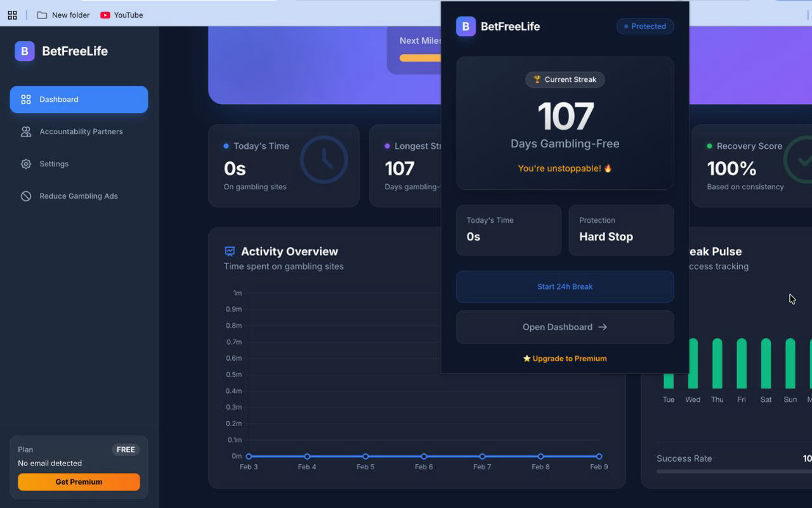This screenshot has height=508, width=812.
Task: Click the '0.5m' label on chart axis
Action: [234, 375]
